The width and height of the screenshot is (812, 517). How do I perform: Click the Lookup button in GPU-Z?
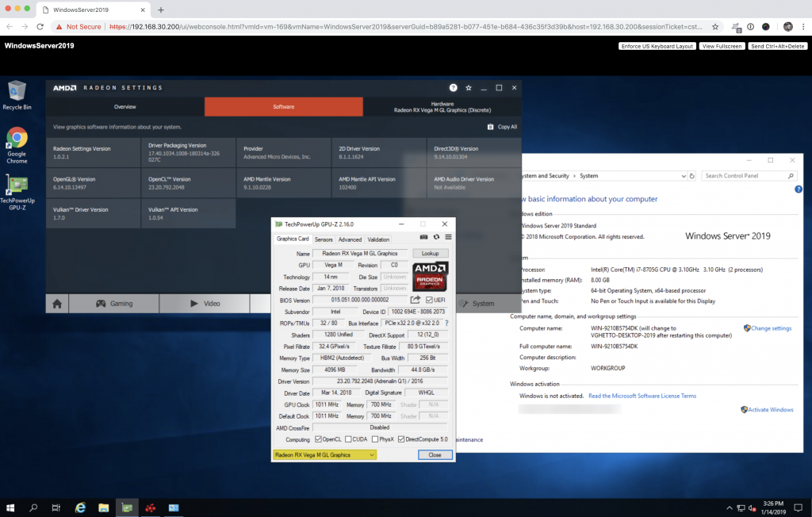431,253
